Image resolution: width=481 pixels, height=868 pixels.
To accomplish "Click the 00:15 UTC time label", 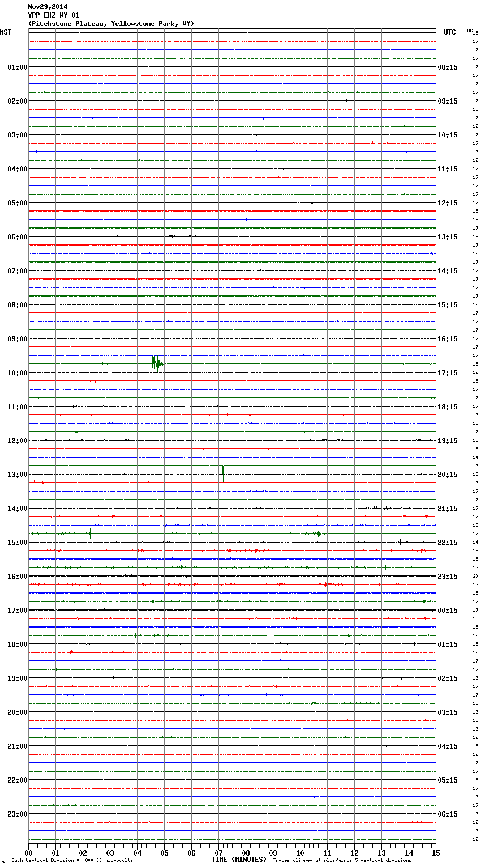I will point(448,611).
